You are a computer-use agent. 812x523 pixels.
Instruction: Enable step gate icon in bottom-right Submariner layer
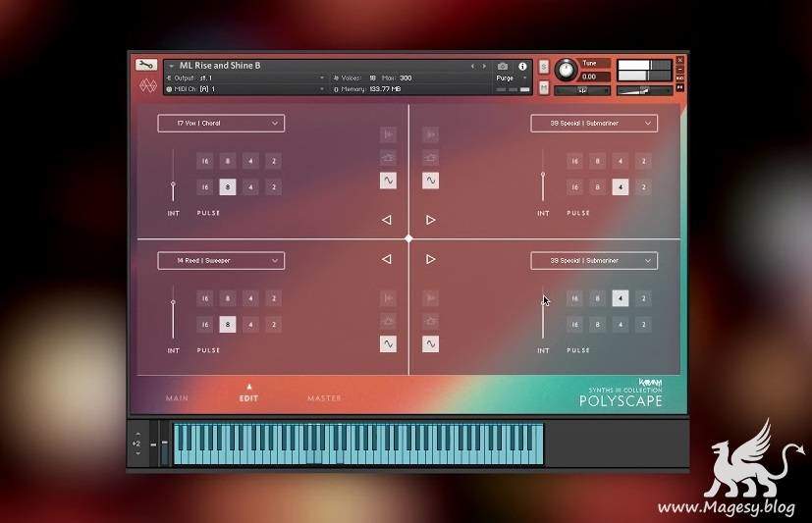(430, 298)
